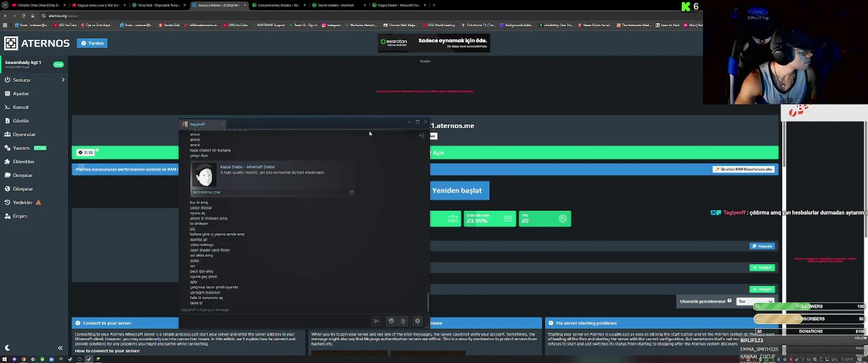
Task: Attach a file in chat window
Action: (403, 321)
